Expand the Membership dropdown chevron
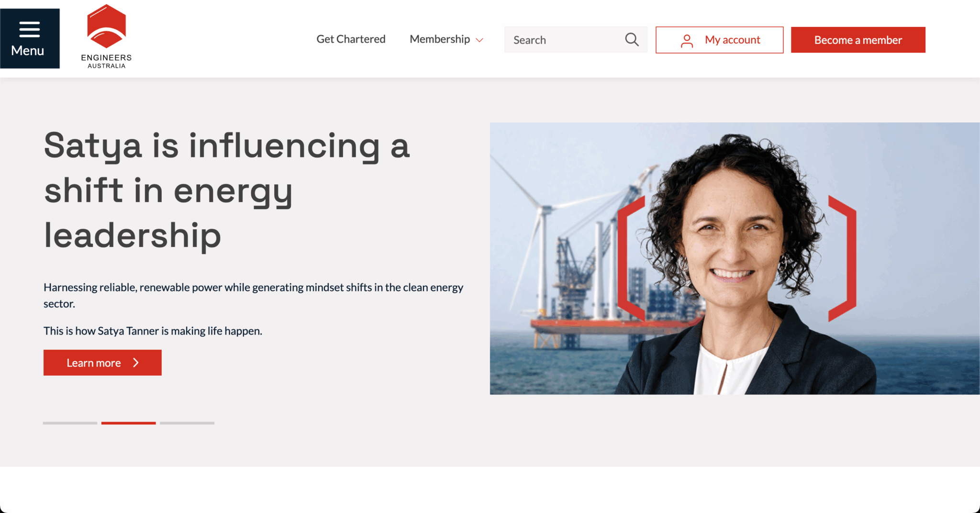 479,40
